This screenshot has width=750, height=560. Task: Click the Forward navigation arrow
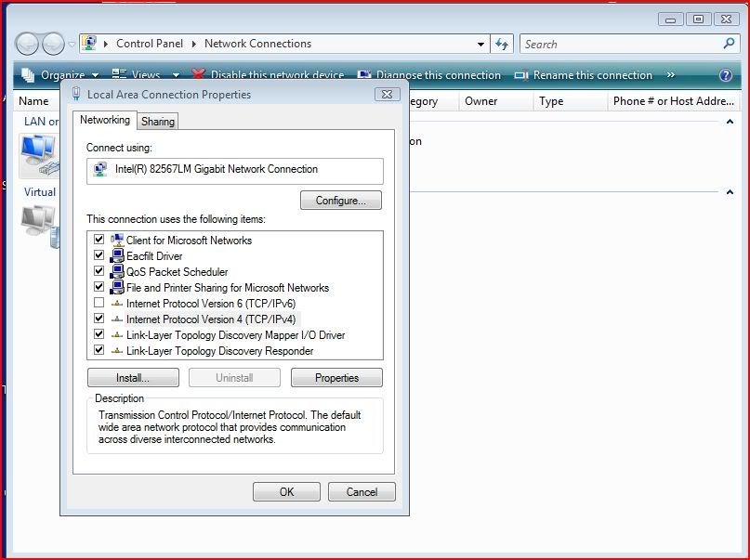point(53,44)
